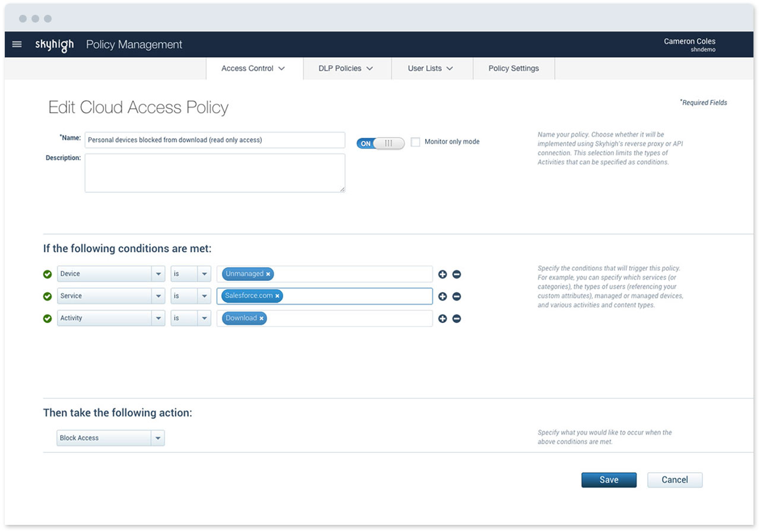Add a condition after the Activity row
760x532 pixels.
tap(442, 318)
